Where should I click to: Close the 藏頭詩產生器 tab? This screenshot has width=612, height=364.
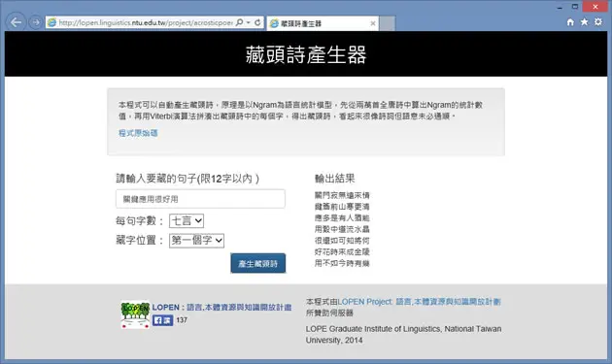(373, 24)
